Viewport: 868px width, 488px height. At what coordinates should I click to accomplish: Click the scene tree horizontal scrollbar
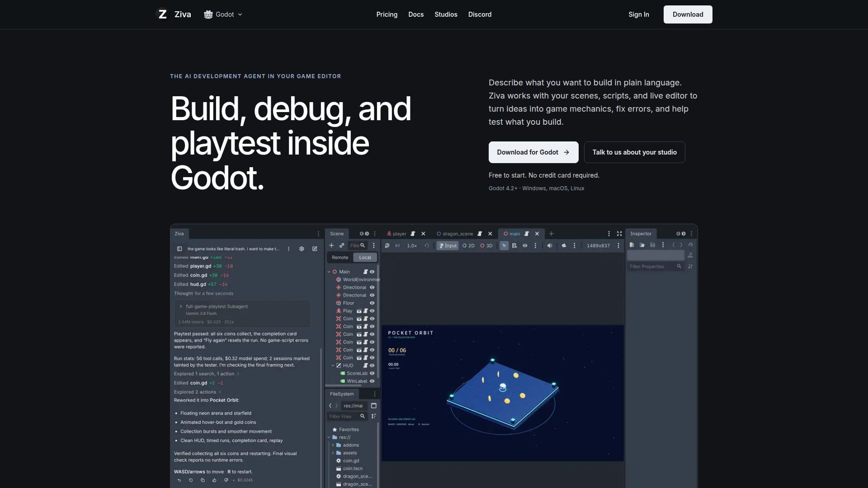[x=344, y=385]
